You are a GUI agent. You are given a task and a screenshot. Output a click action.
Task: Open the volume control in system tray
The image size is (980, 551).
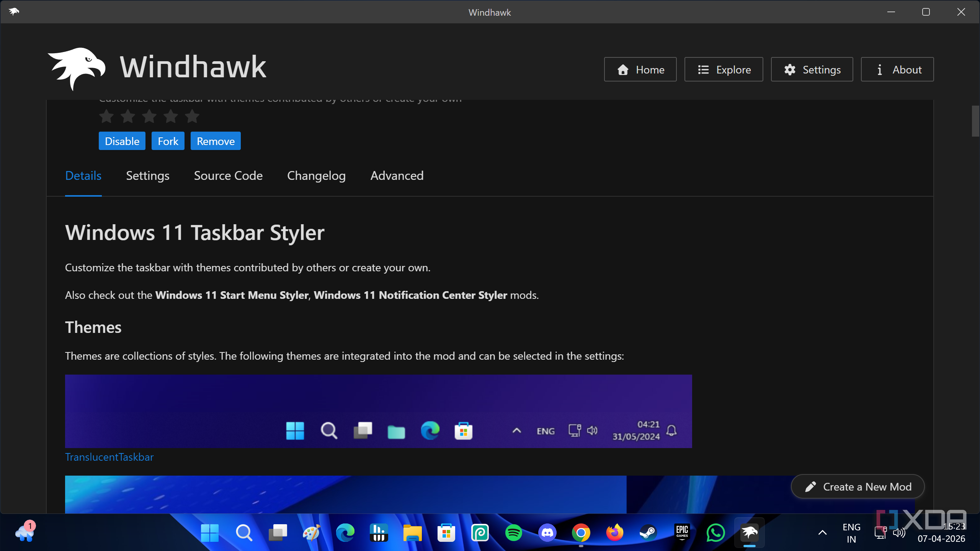pos(899,533)
